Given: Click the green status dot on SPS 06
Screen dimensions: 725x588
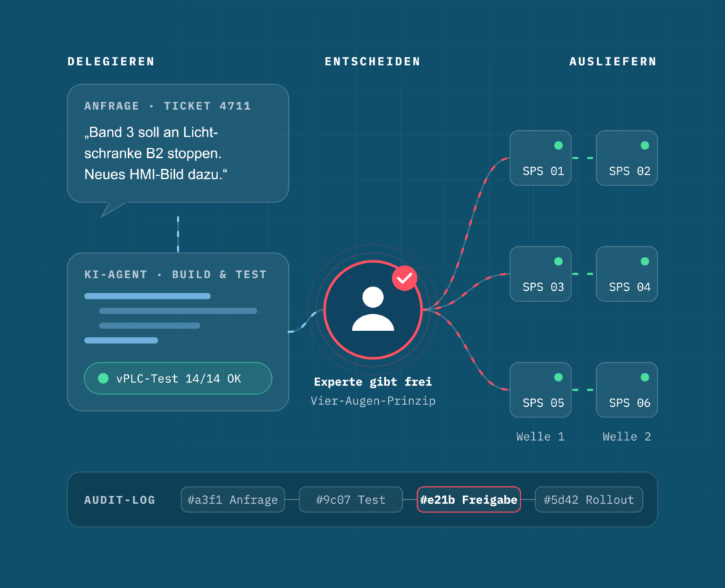Looking at the screenshot, I should [x=645, y=378].
